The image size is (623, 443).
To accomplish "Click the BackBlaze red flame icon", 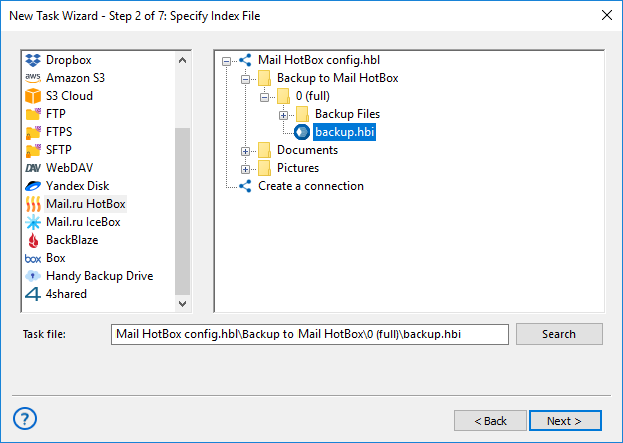I will [x=33, y=240].
